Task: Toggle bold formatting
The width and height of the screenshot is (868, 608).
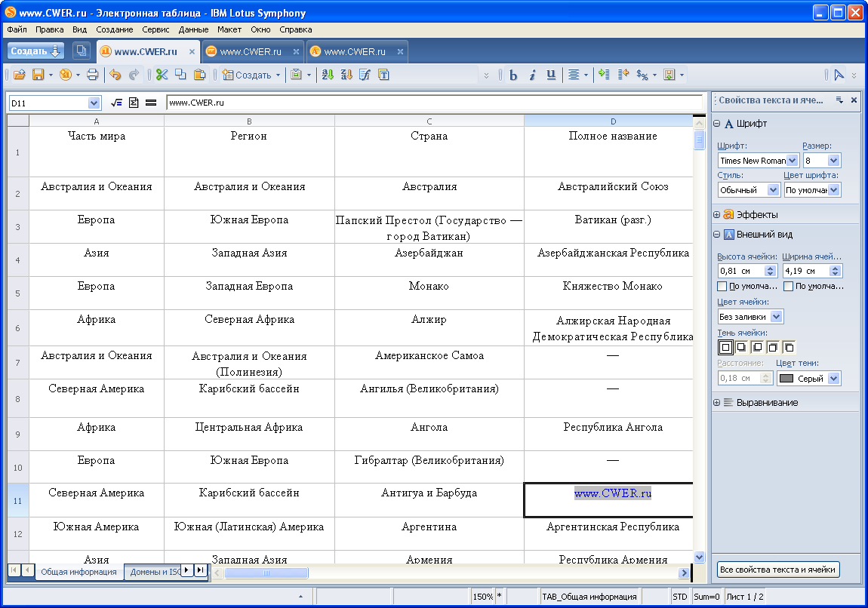Action: click(513, 75)
